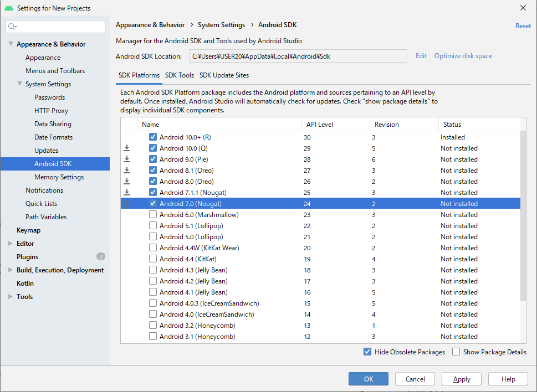This screenshot has height=392, width=537.
Task: Click the Android Studio logo in title bar
Action: coord(9,8)
